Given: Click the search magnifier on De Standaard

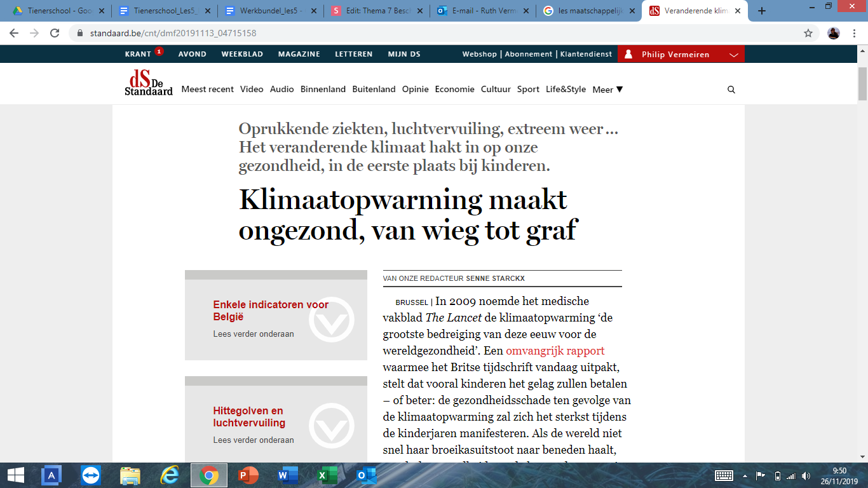Looking at the screenshot, I should point(731,90).
